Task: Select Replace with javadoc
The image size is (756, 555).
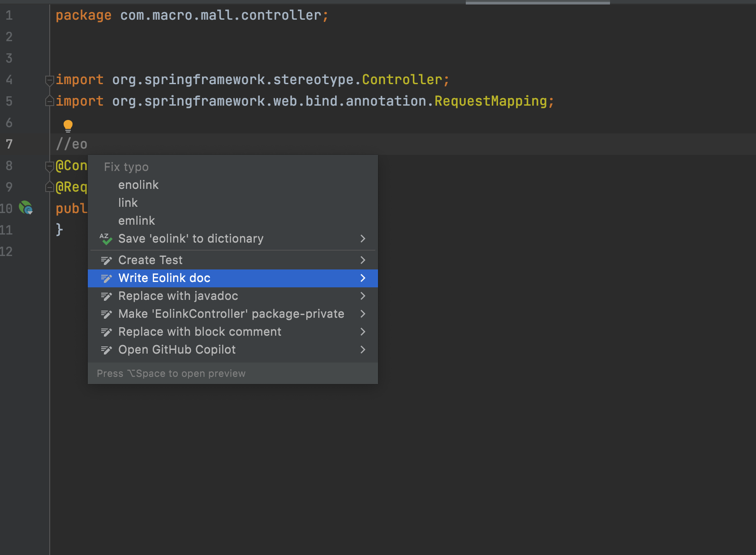Action: pyautogui.click(x=233, y=296)
